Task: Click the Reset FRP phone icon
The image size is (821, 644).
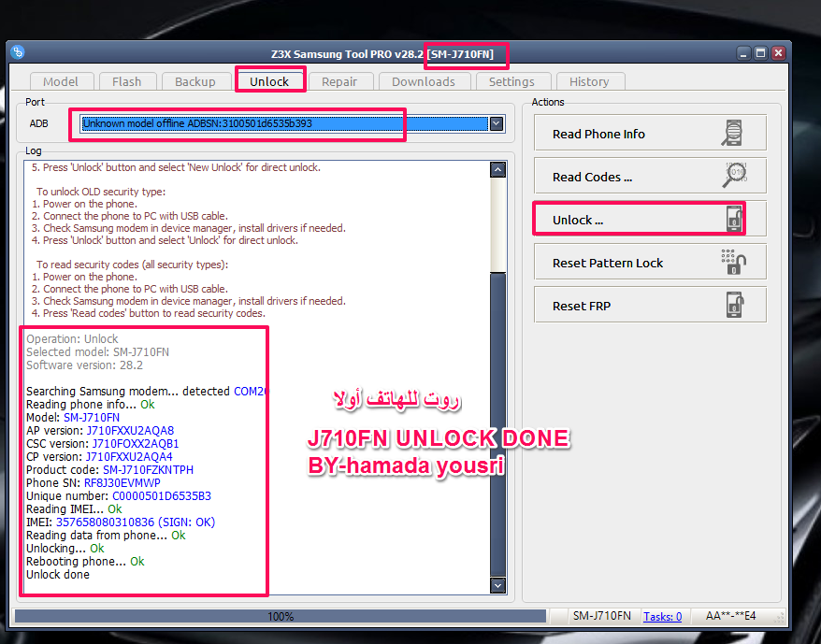Action: (x=735, y=304)
